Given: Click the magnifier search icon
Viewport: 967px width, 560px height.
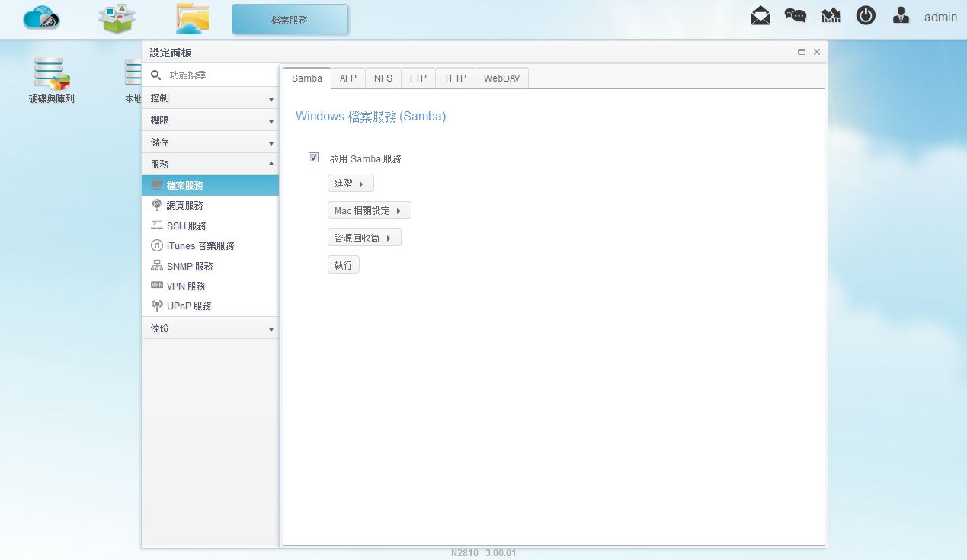Looking at the screenshot, I should click(x=155, y=75).
